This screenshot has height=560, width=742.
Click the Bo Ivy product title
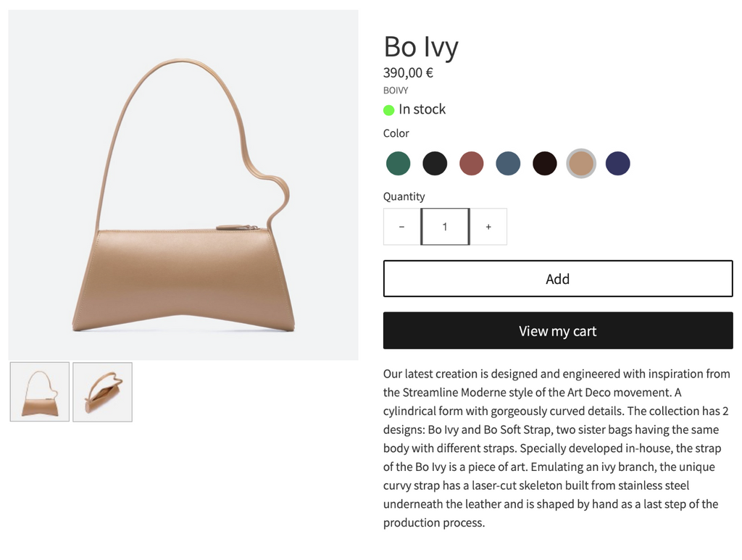point(421,46)
